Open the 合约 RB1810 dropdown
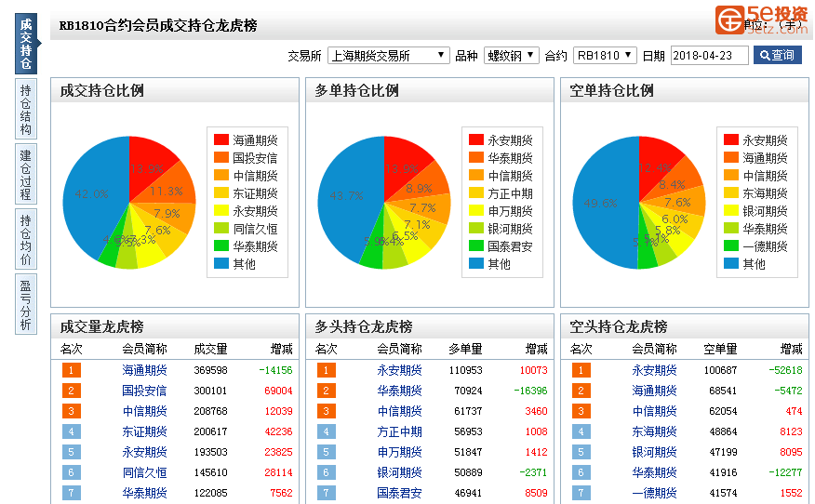The height and width of the screenshot is (504, 815). pos(605,55)
